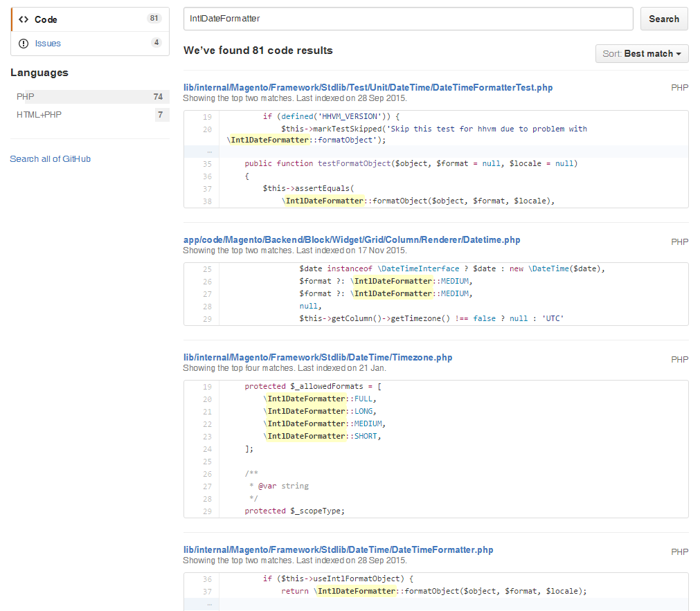
Task: Expand hidden lines in DateTimeFormatter.php result
Action: tap(208, 604)
